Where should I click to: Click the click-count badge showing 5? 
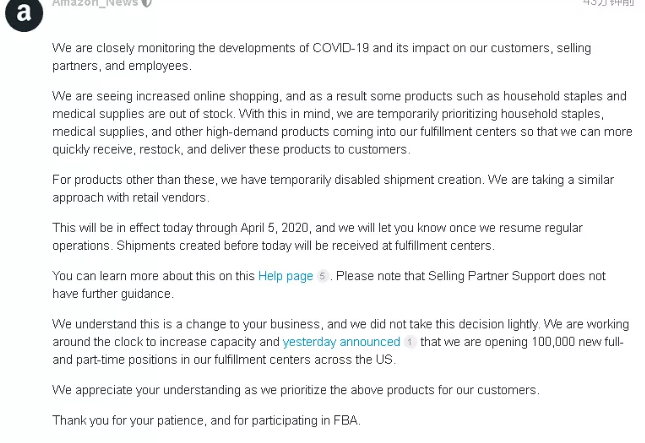point(323,276)
